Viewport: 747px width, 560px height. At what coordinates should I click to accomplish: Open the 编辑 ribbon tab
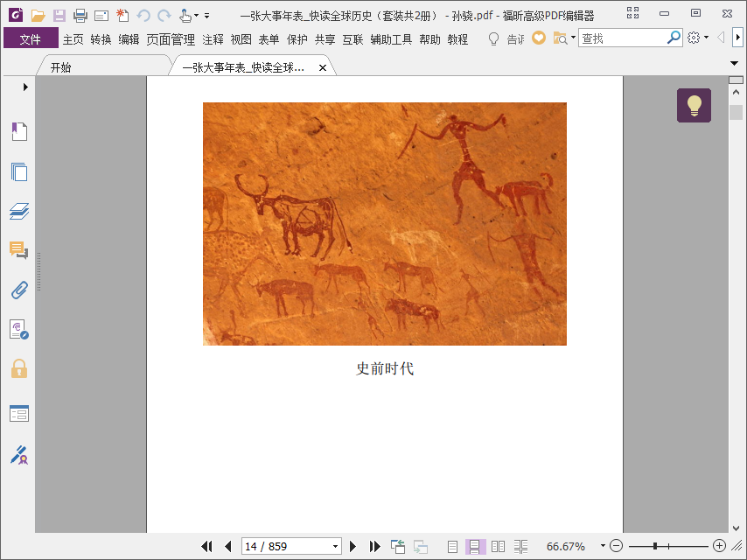(129, 39)
